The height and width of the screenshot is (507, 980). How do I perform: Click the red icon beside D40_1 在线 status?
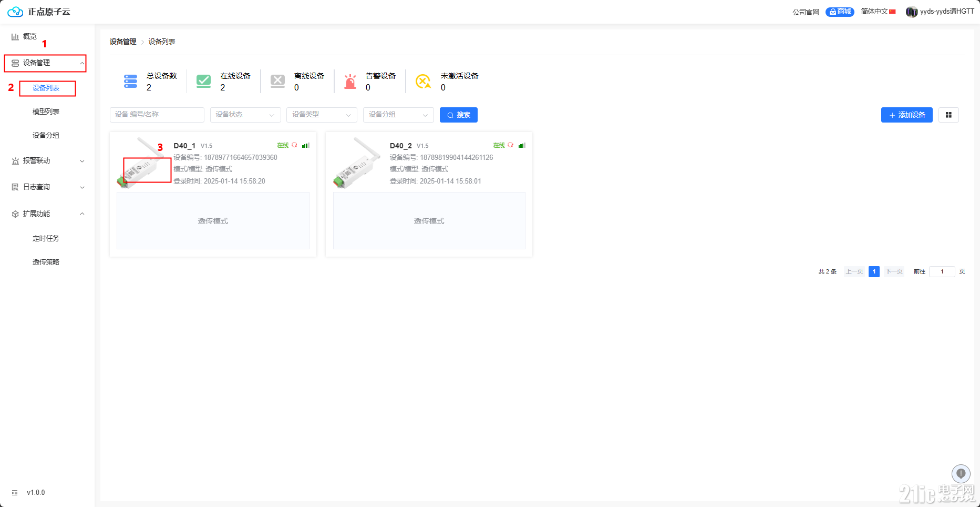point(294,145)
